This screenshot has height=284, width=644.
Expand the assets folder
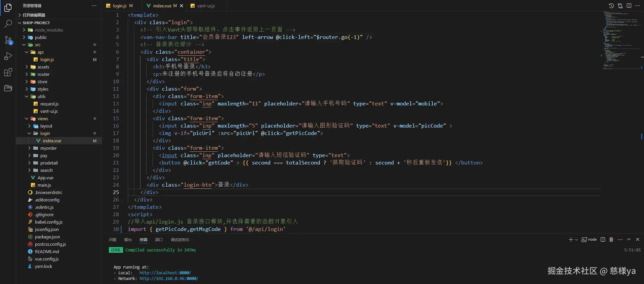pyautogui.click(x=59, y=67)
